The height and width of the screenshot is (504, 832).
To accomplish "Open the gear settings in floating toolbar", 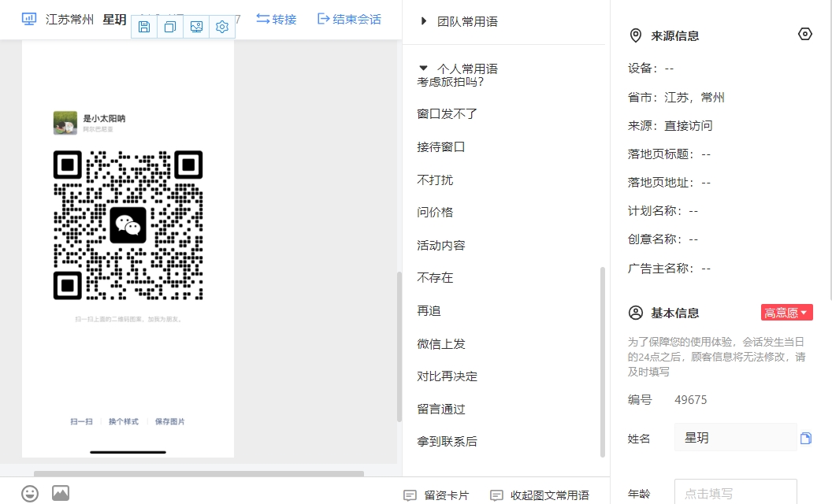I will point(222,27).
